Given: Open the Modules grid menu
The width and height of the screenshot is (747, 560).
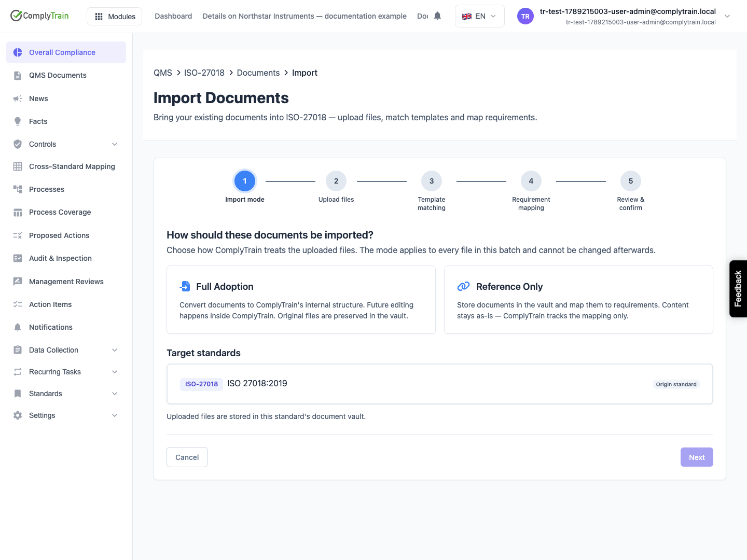Looking at the screenshot, I should pos(115,17).
